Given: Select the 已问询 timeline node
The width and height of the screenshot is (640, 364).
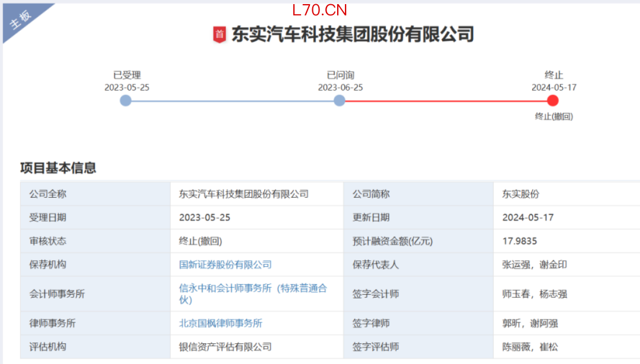Looking at the screenshot, I should pos(339,101).
